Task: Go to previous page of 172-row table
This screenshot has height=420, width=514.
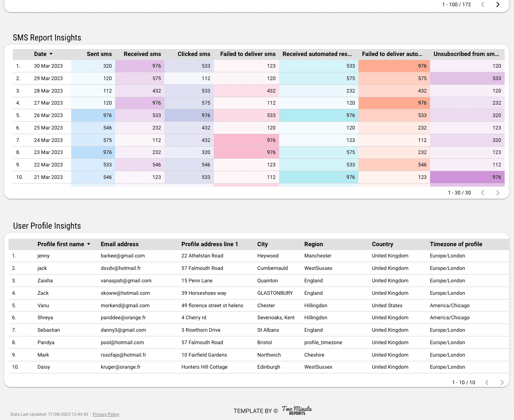Action: [x=483, y=5]
